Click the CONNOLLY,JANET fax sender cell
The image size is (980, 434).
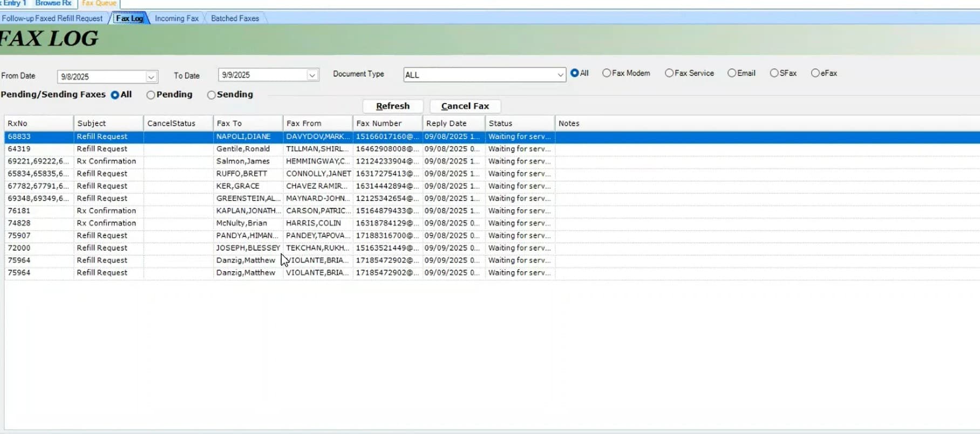[318, 174]
